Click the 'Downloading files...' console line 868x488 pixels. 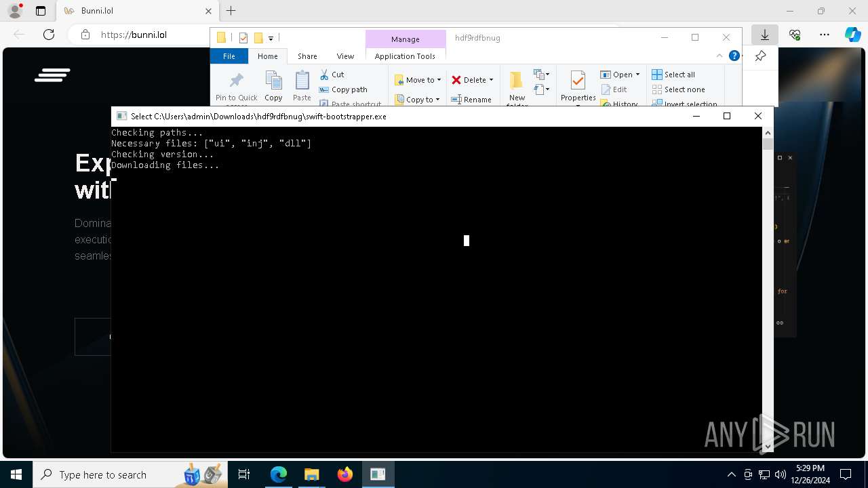165,165
